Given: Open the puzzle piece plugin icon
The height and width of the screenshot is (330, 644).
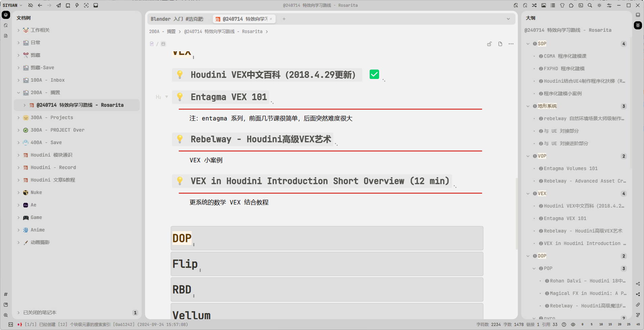Looking at the screenshot, I should [571, 5].
